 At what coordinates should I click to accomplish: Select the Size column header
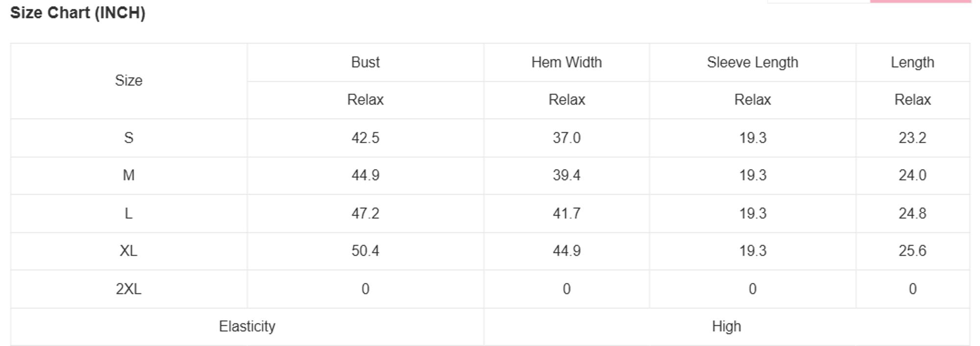(x=129, y=80)
